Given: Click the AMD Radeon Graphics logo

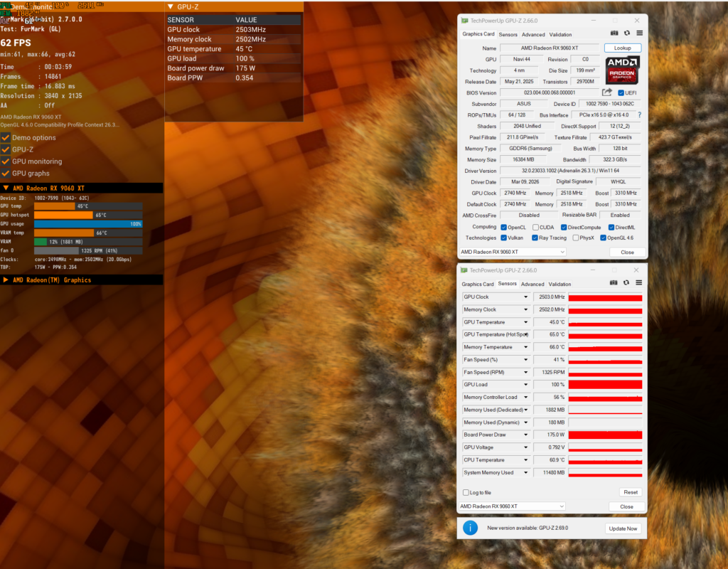Looking at the screenshot, I should tap(623, 70).
